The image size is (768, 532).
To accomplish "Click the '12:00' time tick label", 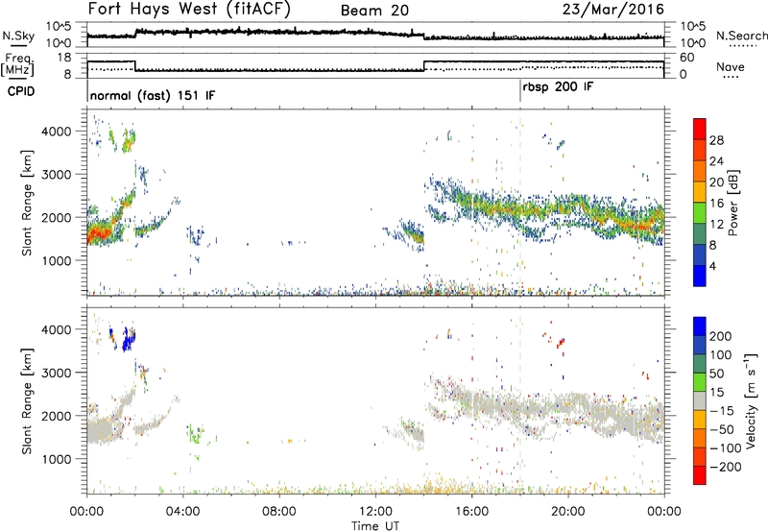I will pos(375,512).
